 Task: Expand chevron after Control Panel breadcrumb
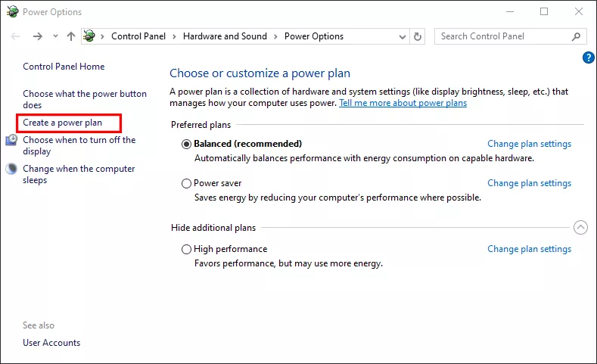coord(174,36)
